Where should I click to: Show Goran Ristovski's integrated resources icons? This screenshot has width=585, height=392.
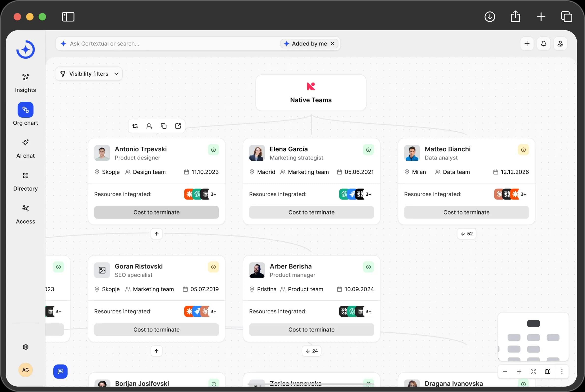tap(200, 311)
